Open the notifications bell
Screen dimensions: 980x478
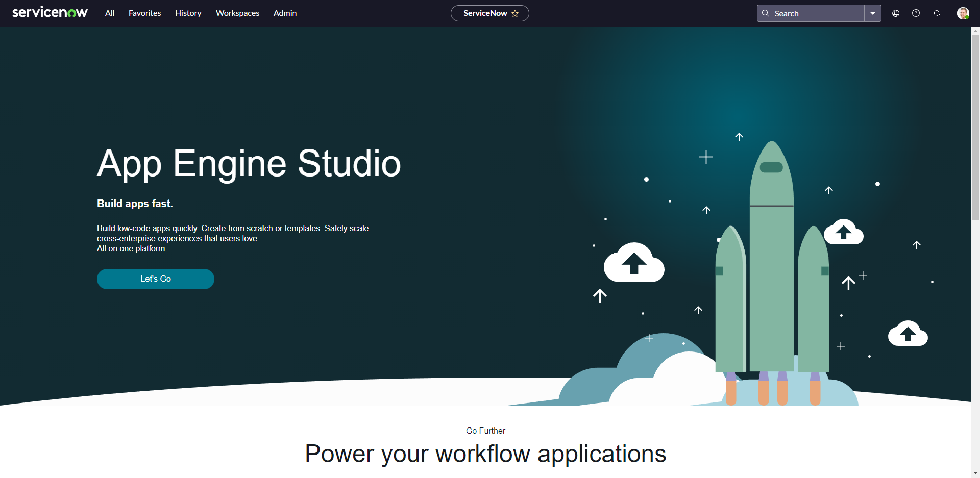point(937,13)
